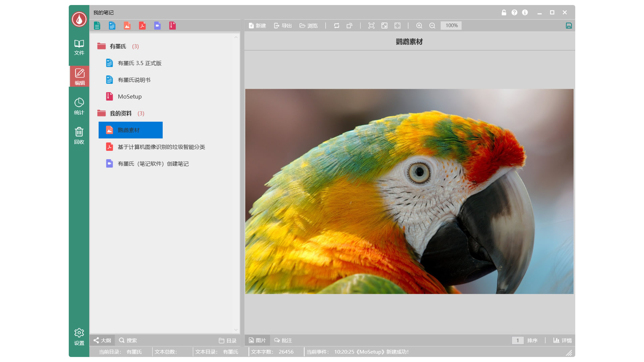Click the copy image icon in toolbar
The width and height of the screenshot is (644, 362).
point(350,25)
